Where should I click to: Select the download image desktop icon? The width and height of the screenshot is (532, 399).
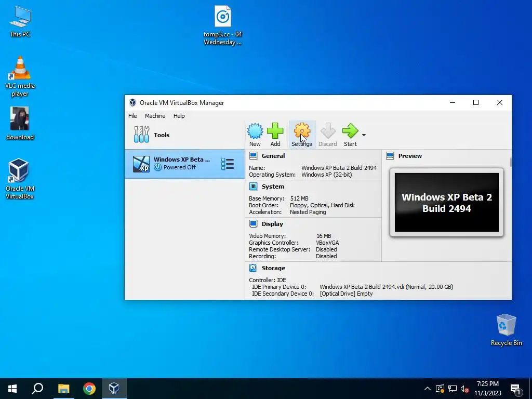coord(20,124)
